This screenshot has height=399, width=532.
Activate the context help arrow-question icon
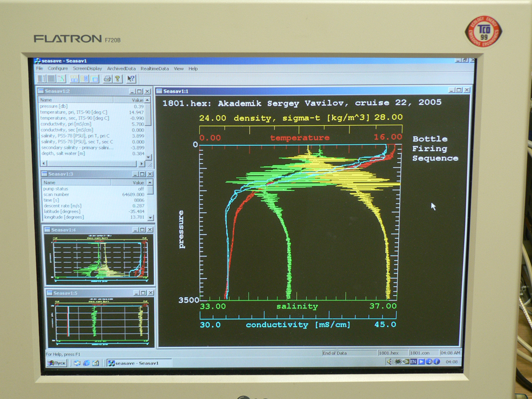[131, 79]
